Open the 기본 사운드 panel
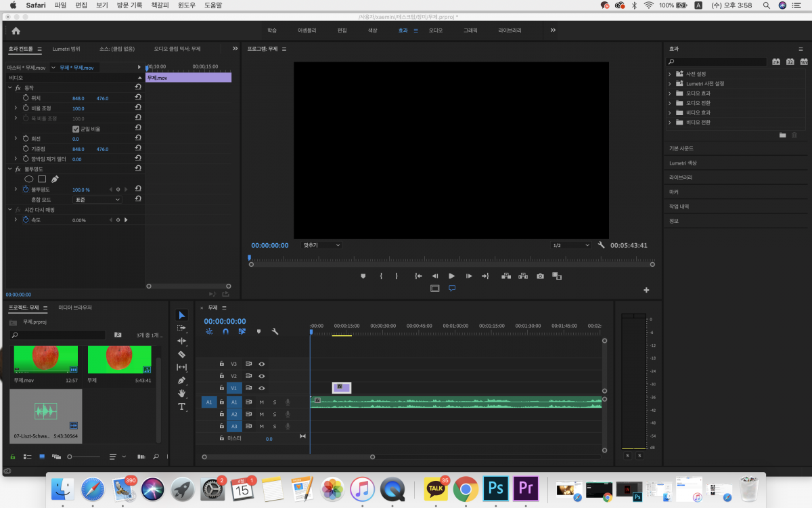The width and height of the screenshot is (812, 508). tap(681, 148)
